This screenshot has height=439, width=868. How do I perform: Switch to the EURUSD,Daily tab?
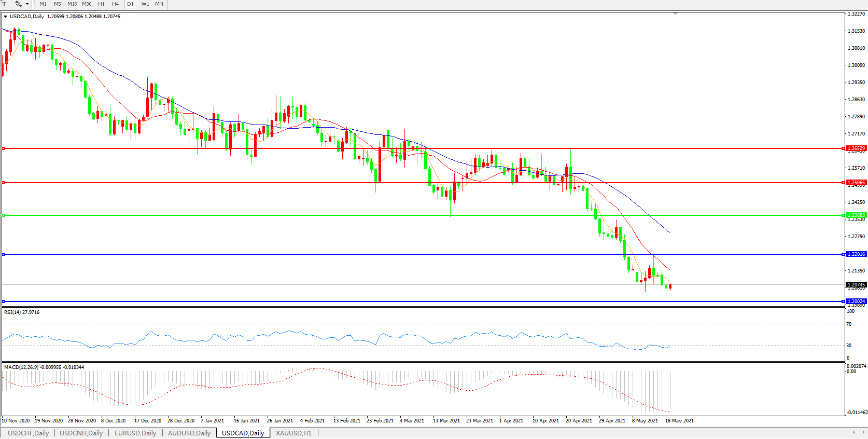pyautogui.click(x=135, y=433)
